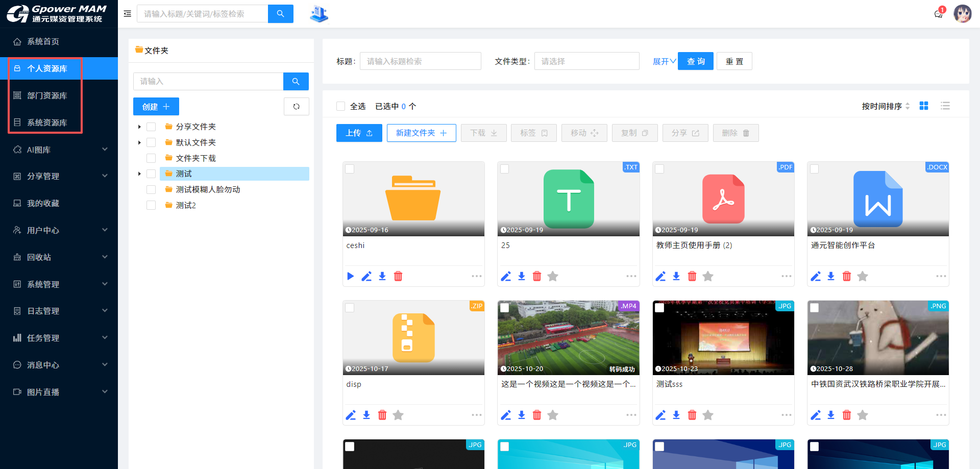Refresh the folder tree
This screenshot has width=980, height=469.
[x=296, y=106]
